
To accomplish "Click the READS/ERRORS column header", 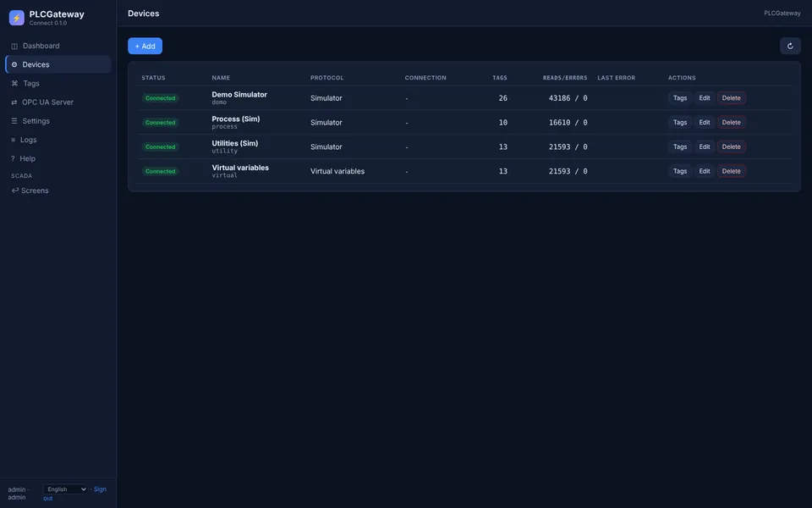I will [x=565, y=78].
